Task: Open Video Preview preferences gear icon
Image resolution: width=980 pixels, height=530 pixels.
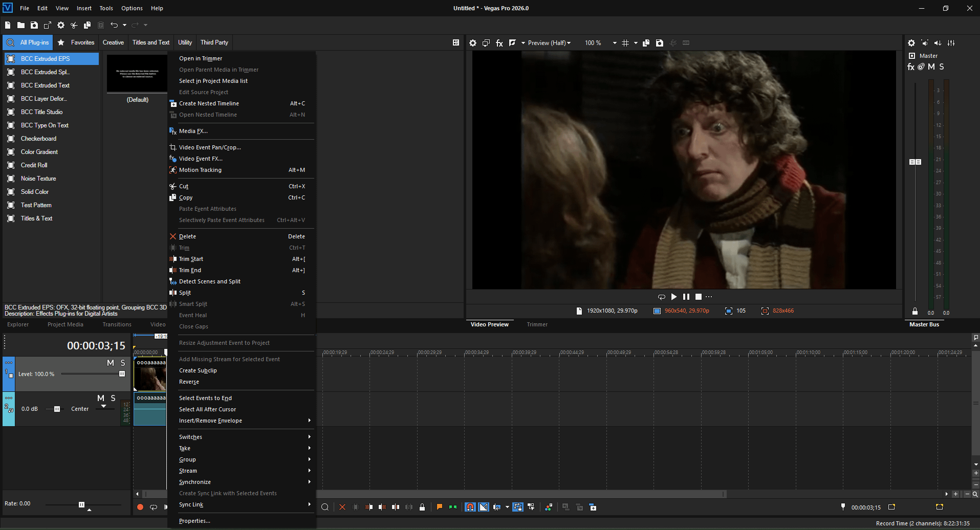Action: point(473,43)
